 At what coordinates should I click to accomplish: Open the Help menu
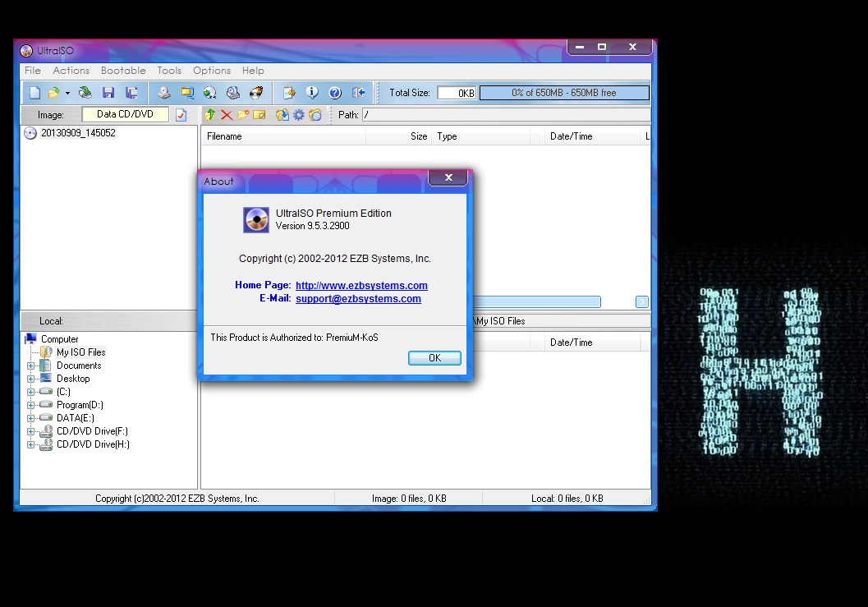(252, 71)
